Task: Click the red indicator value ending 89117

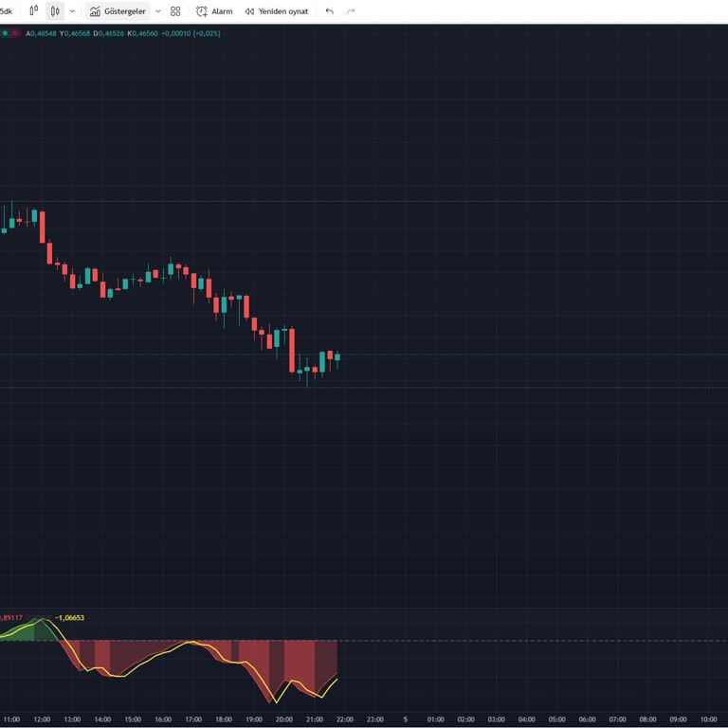Action: tap(11, 617)
